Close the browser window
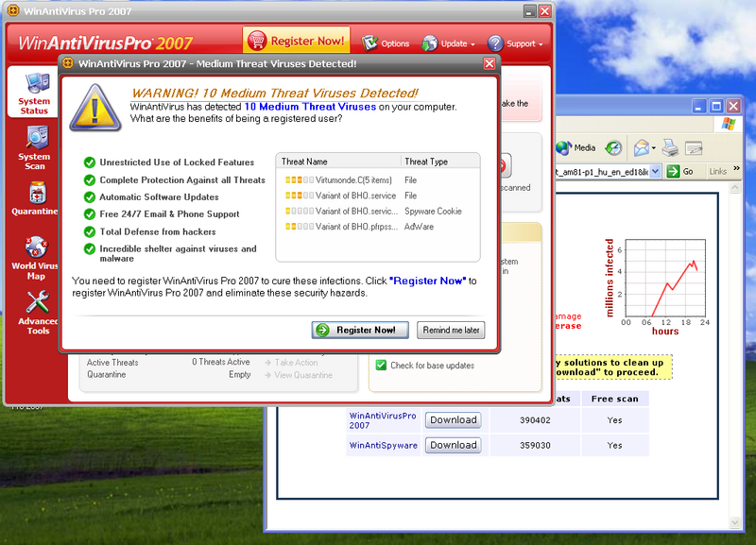Screen dimensions: 756x545 [x=733, y=106]
